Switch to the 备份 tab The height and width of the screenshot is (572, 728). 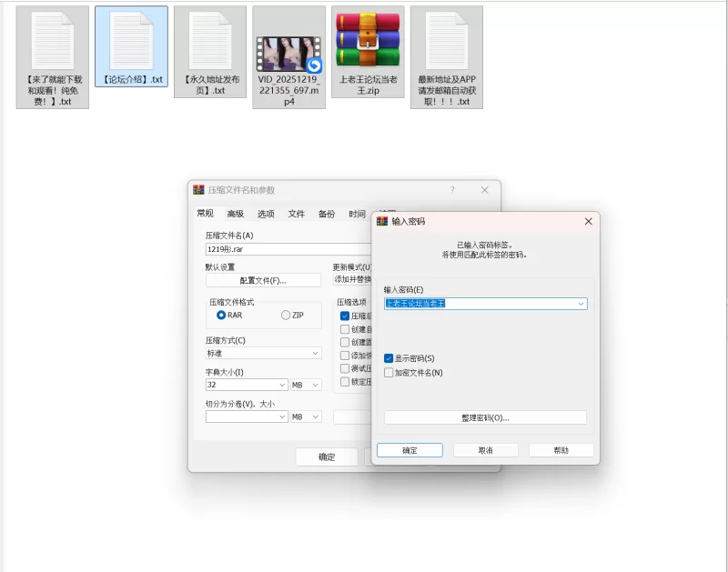327,214
